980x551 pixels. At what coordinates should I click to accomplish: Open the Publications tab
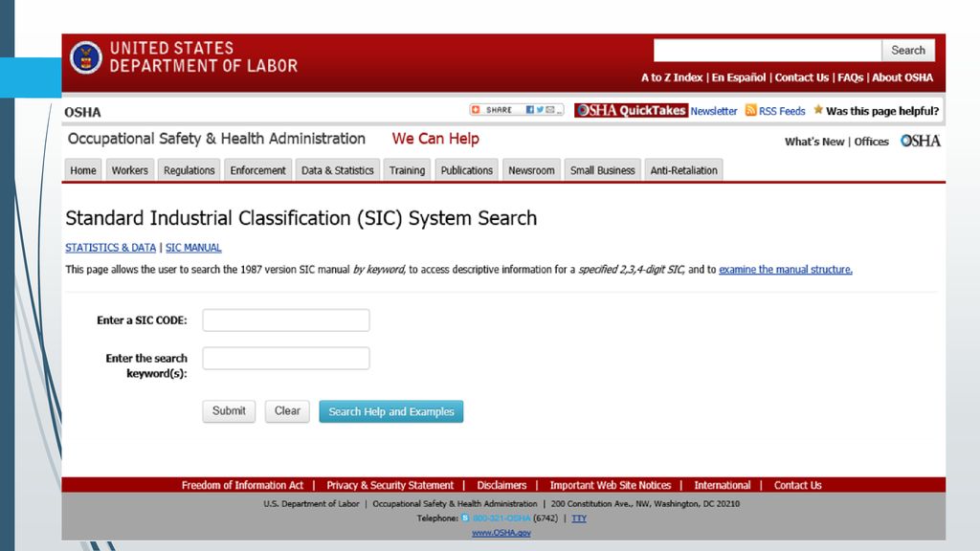click(467, 170)
